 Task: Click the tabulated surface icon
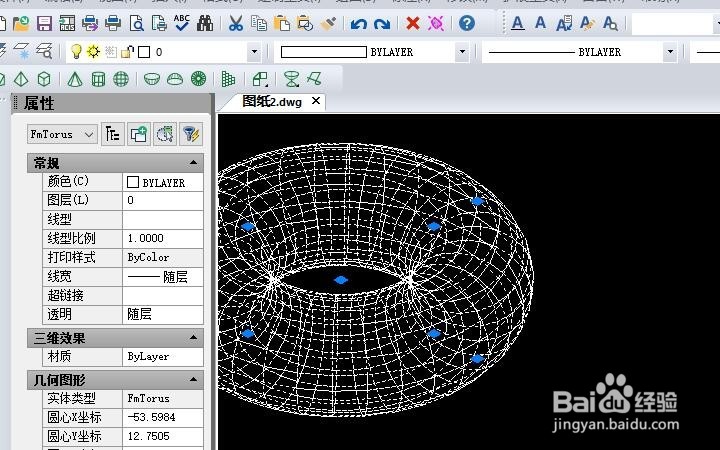click(x=314, y=79)
